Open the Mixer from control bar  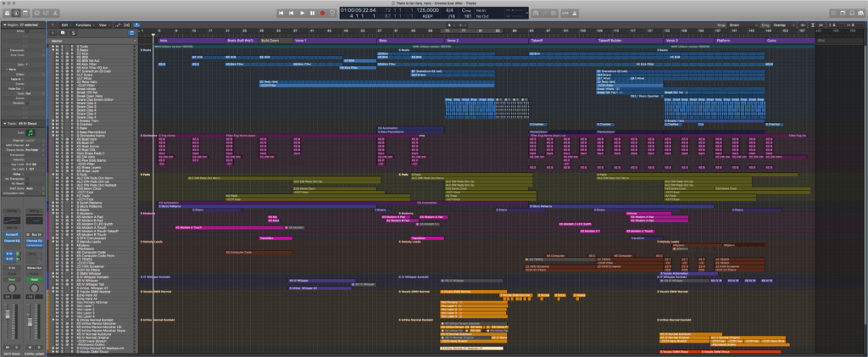[x=46, y=12]
